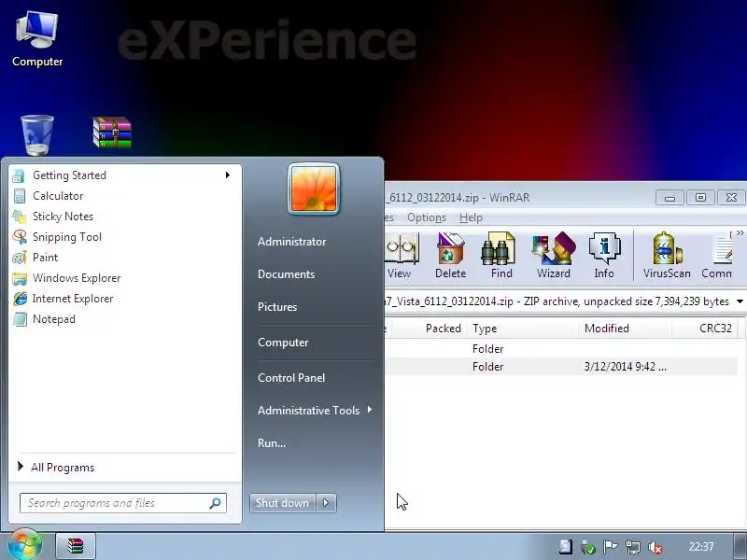Click the Search programs and files box

[123, 503]
